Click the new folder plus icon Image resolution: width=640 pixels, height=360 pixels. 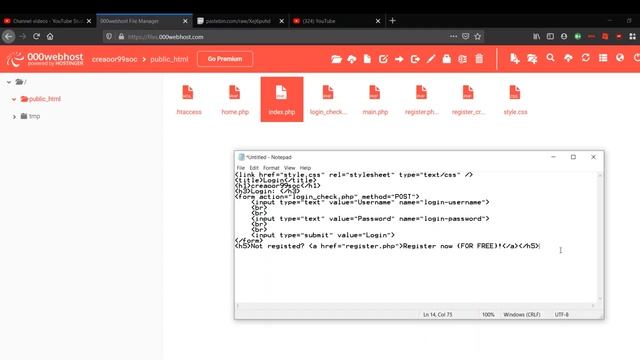pyautogui.click(x=532, y=59)
